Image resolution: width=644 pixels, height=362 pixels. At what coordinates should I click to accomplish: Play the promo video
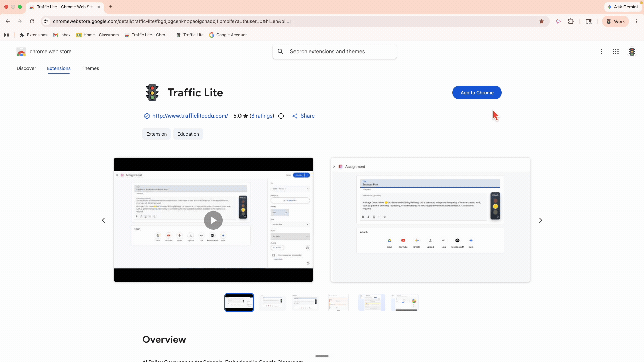[x=213, y=220]
